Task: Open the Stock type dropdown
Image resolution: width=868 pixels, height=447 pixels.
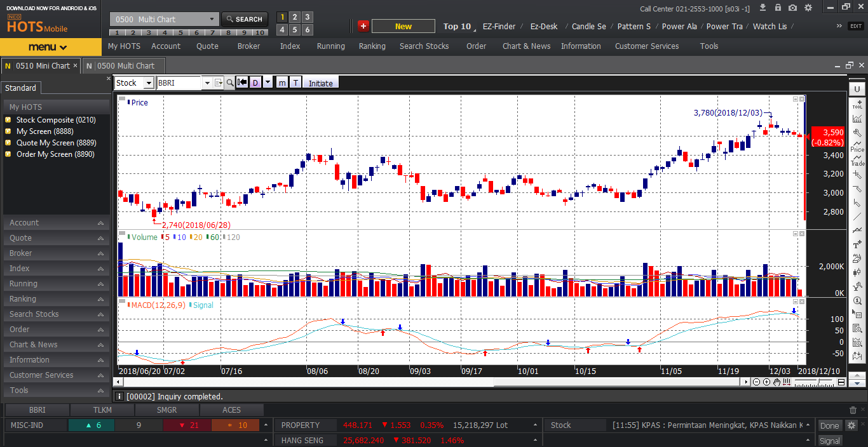Action: (x=148, y=83)
